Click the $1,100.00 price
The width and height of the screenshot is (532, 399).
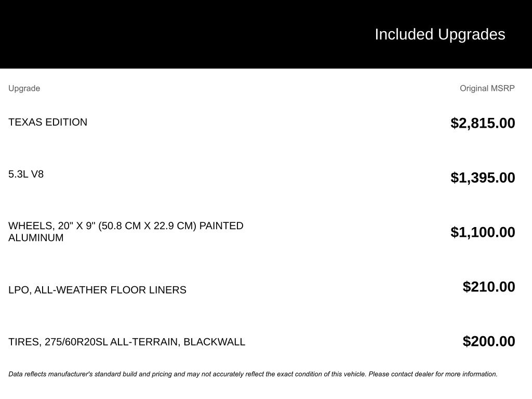pos(483,232)
